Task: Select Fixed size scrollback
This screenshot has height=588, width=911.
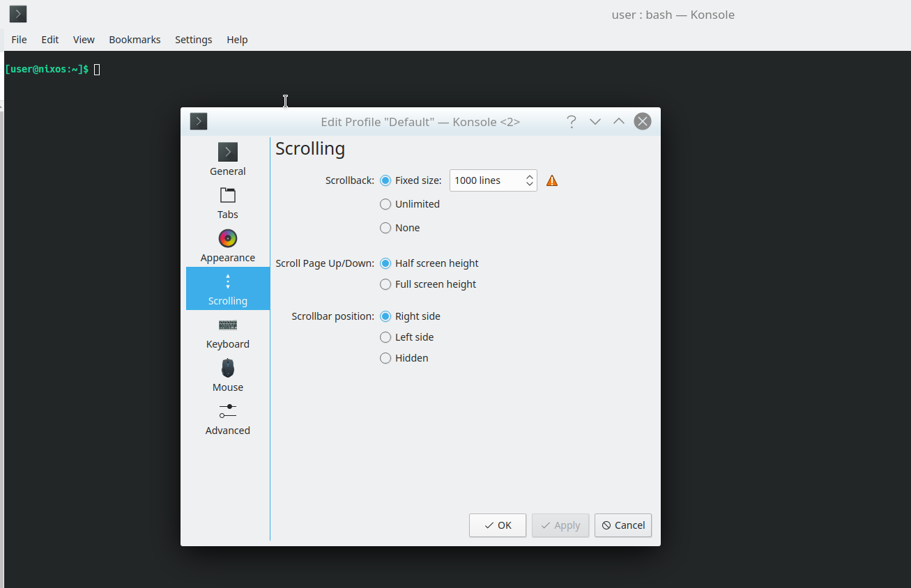Action: [411, 180]
